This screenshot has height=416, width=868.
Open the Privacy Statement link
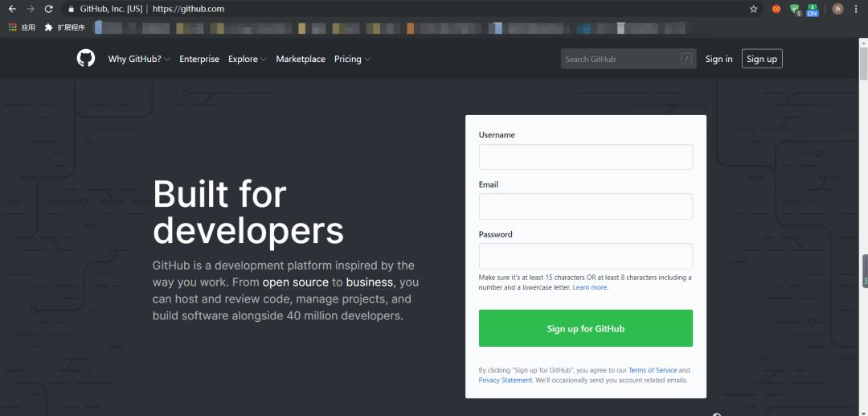point(506,380)
